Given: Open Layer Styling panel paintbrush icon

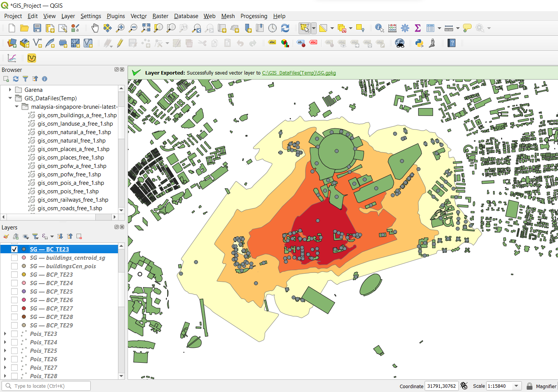Looking at the screenshot, I should tap(6, 236).
